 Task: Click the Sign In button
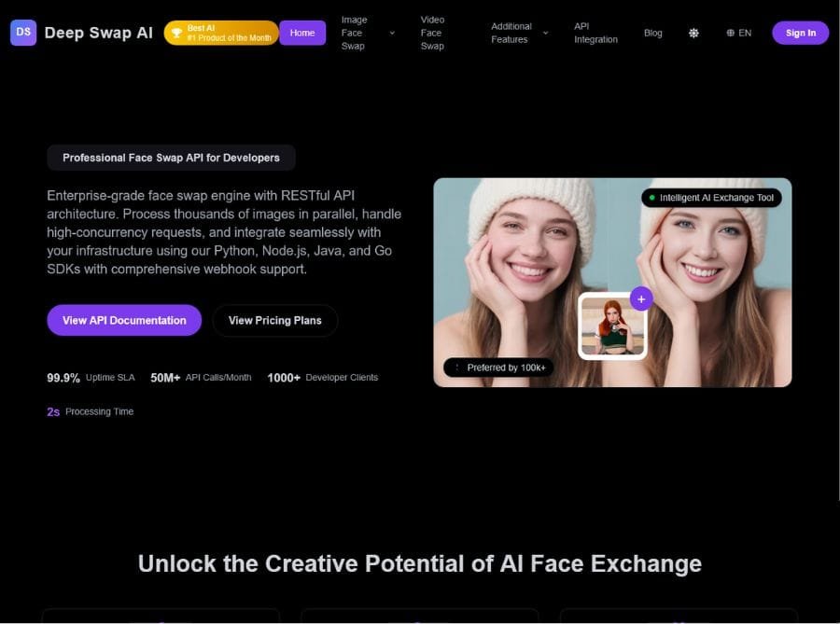pos(800,33)
